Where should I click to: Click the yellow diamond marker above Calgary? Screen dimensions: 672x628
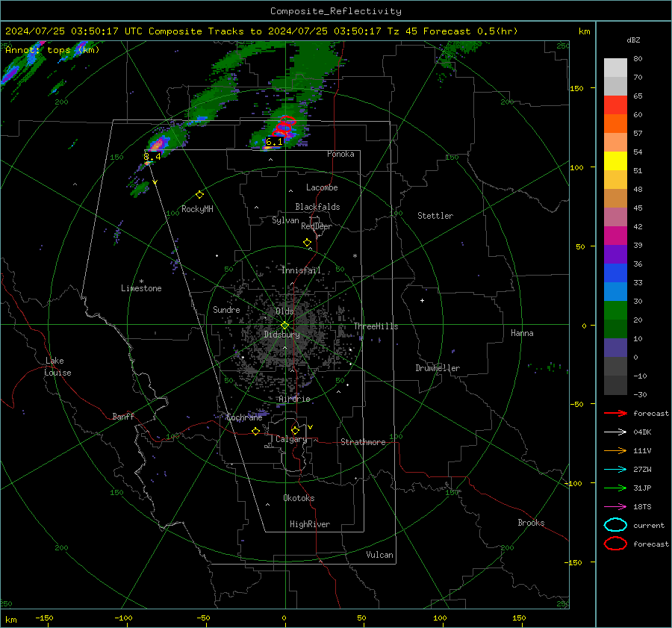(x=295, y=430)
